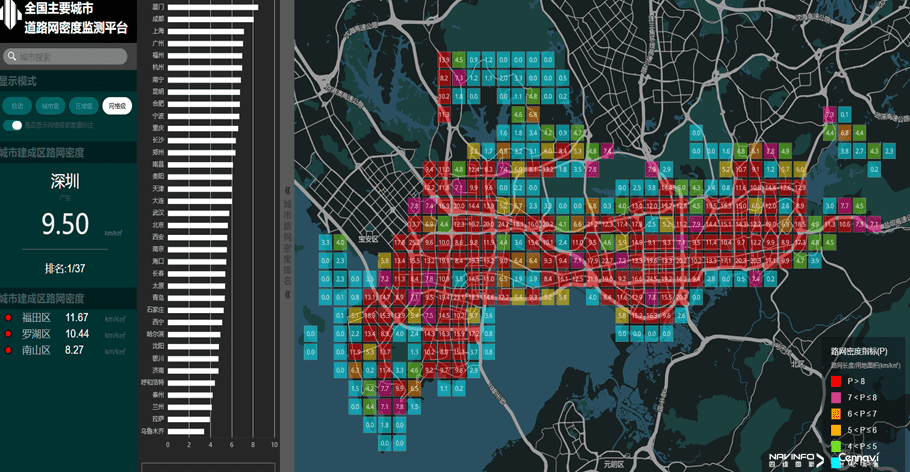Select the 城市级 display mode
This screenshot has height=472, width=910.
(x=50, y=105)
